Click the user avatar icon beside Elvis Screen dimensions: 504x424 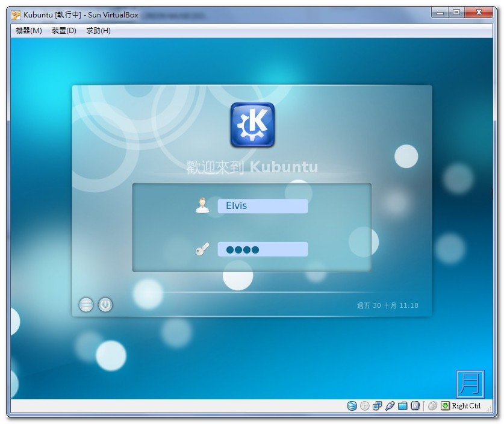[203, 205]
